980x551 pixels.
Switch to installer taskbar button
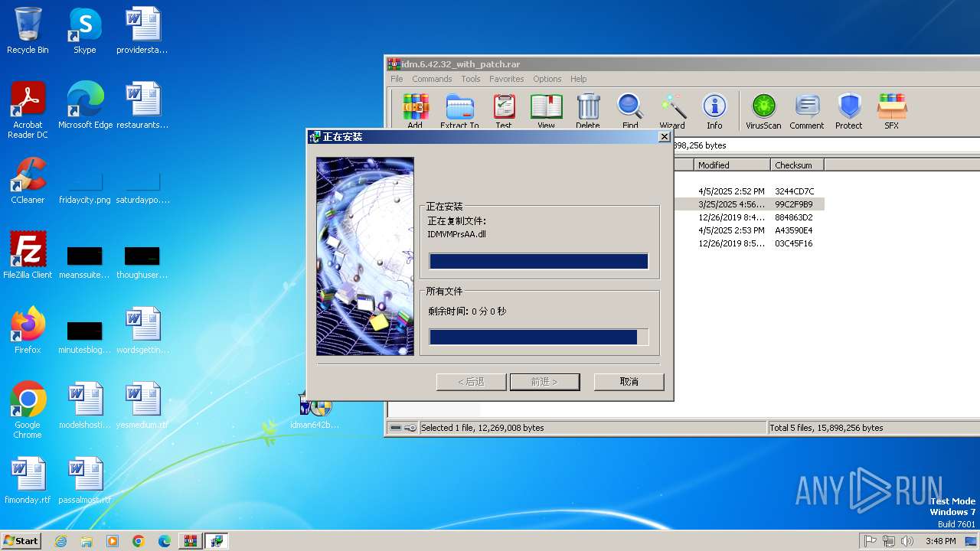(x=217, y=541)
